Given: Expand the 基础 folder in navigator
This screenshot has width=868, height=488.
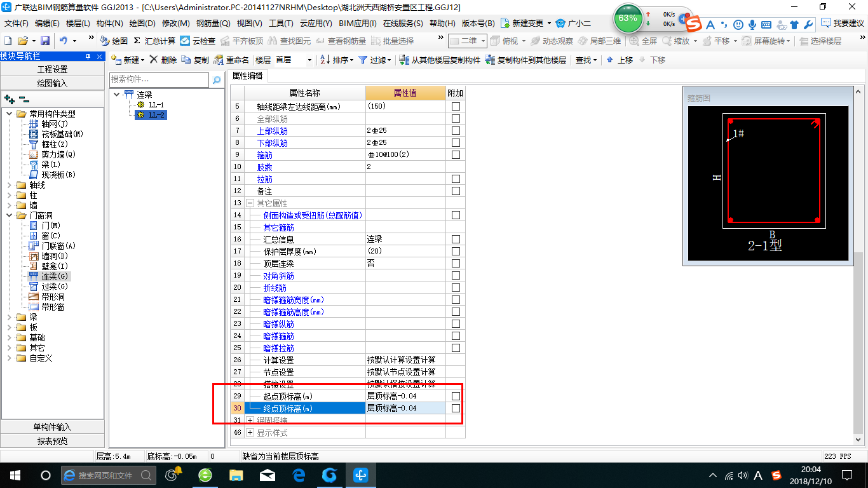Looking at the screenshot, I should [x=9, y=337].
